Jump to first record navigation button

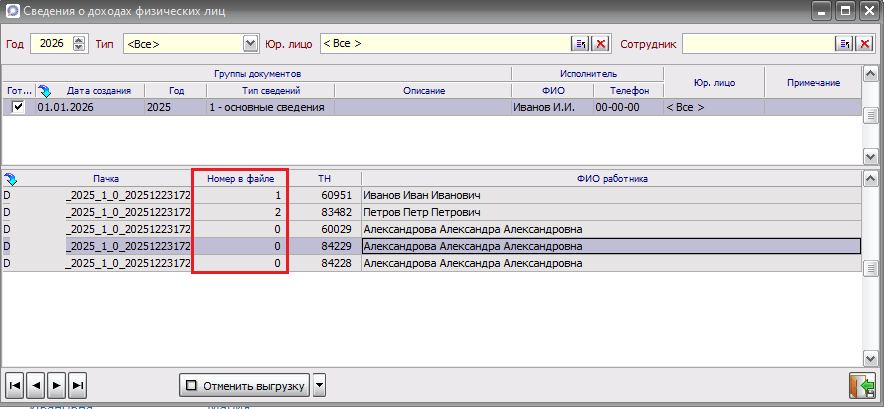pos(15,385)
